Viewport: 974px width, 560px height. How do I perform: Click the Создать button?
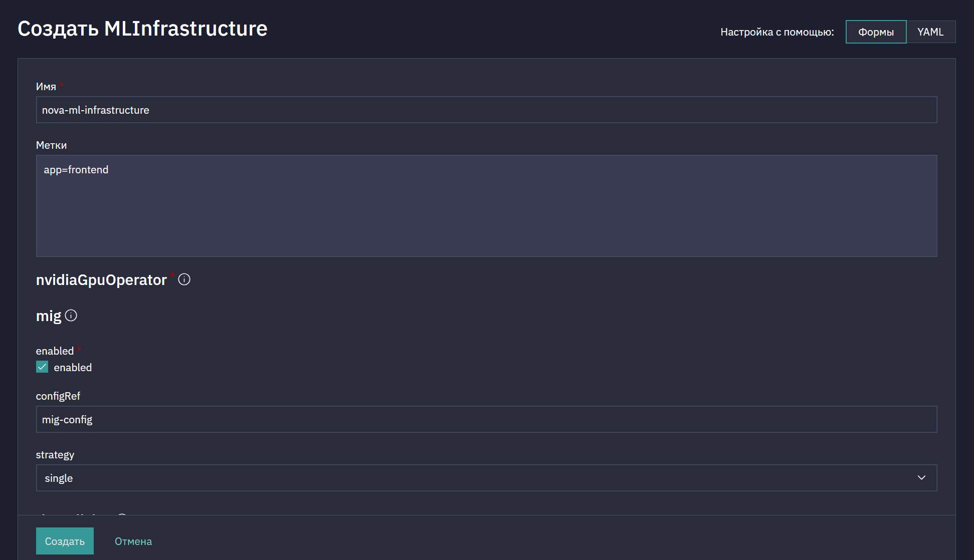tap(65, 541)
